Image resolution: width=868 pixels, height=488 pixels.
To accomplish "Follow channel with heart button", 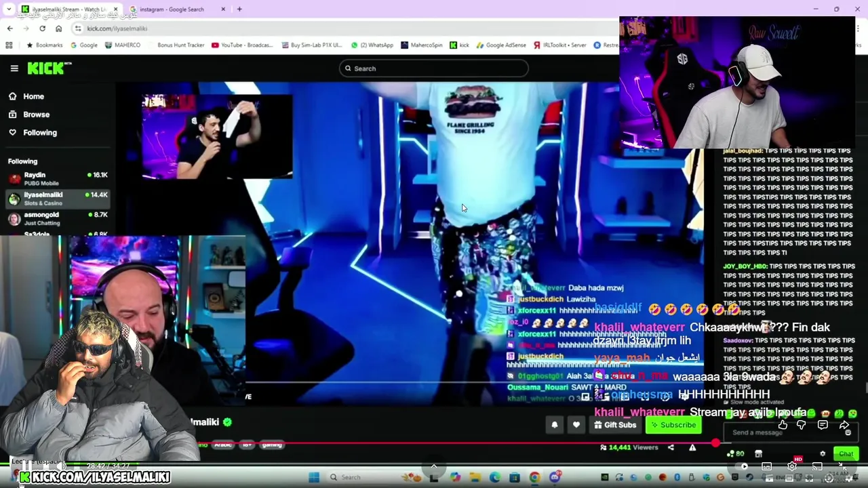I will click(576, 425).
